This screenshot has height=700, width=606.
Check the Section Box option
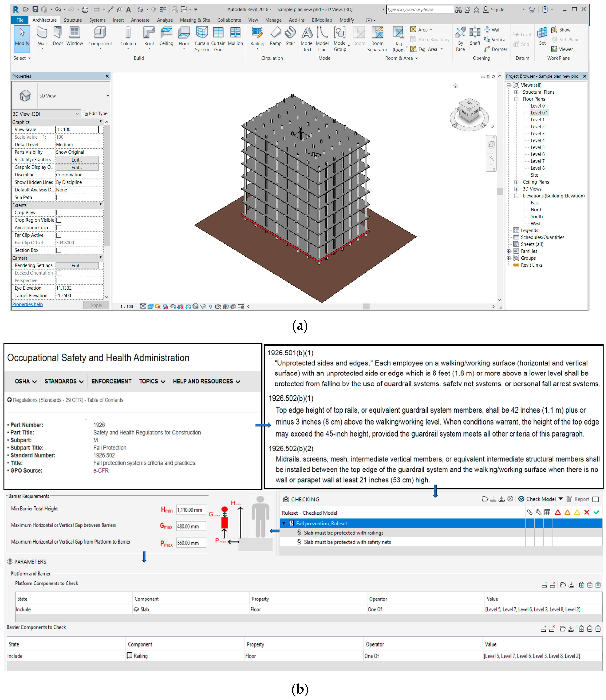coord(59,250)
